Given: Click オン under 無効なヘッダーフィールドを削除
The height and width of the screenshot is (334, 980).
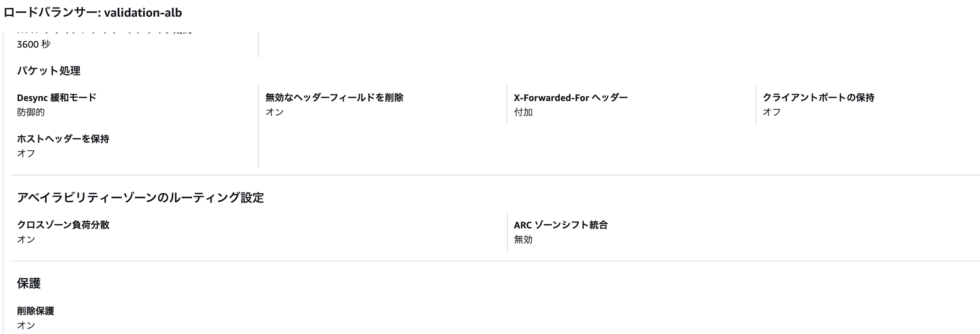Looking at the screenshot, I should [x=274, y=112].
